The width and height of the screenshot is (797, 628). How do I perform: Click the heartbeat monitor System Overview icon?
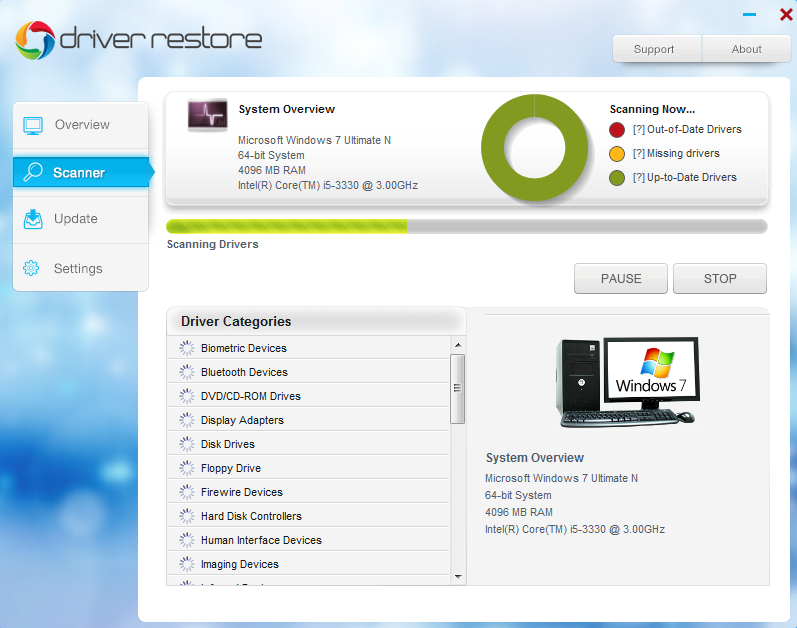coord(207,115)
